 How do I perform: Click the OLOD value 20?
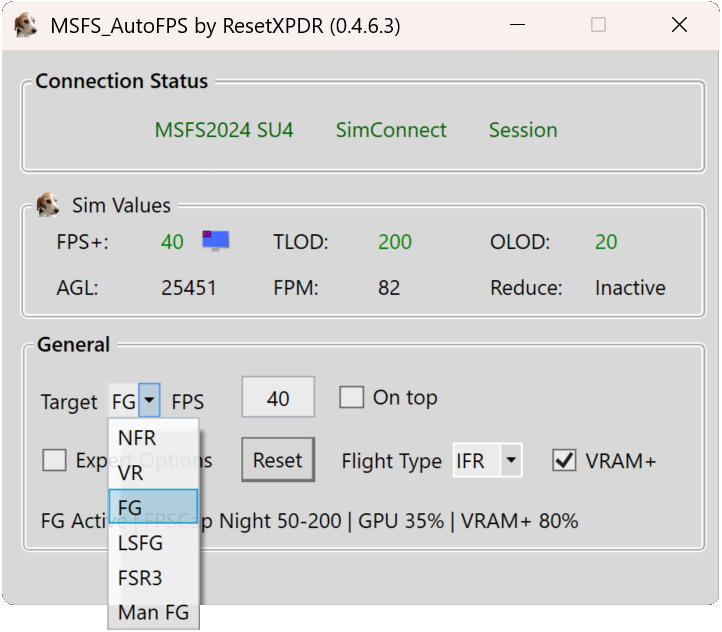pos(606,242)
